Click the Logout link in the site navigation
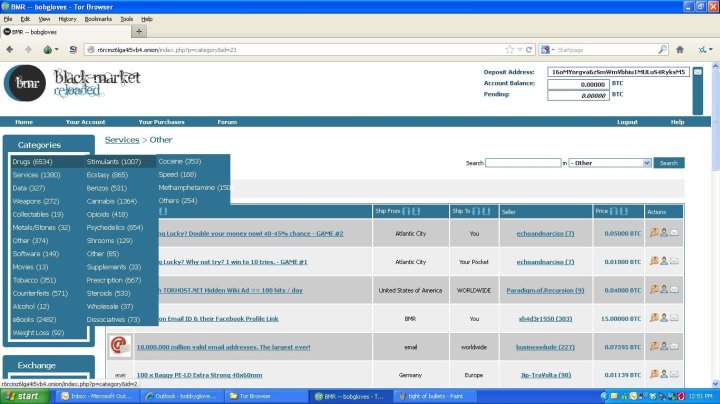This screenshot has width=720, height=404. click(x=627, y=122)
